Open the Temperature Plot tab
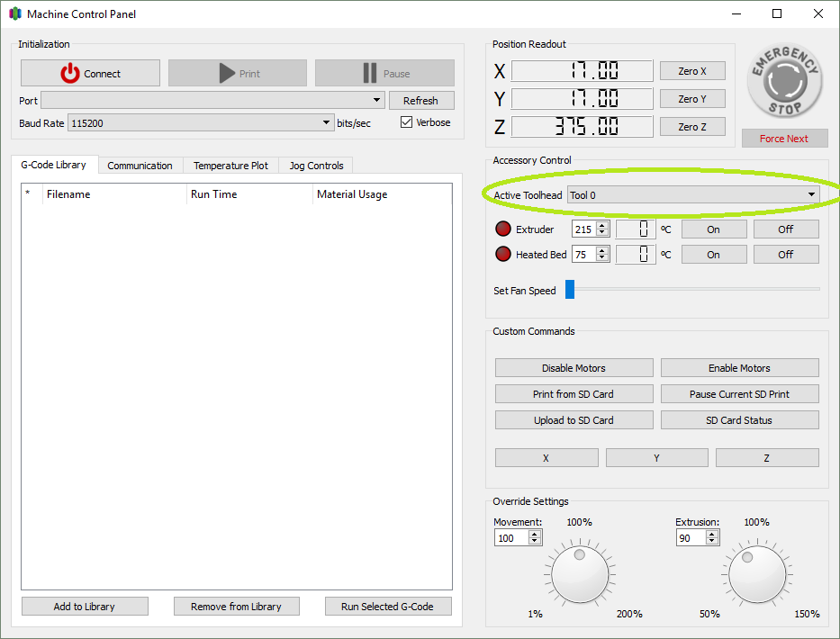840x639 pixels. point(230,166)
